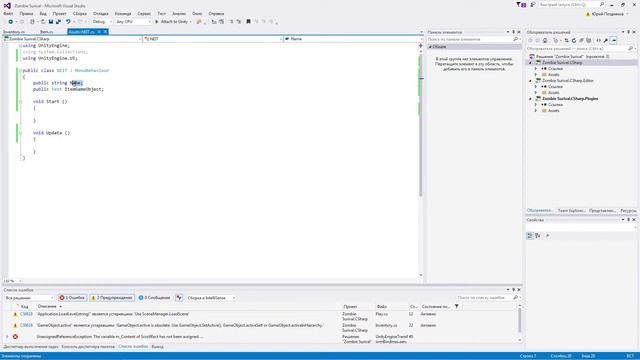The width and height of the screenshot is (640, 360).
Task: Close the toolbox panel
Action: [x=519, y=32]
